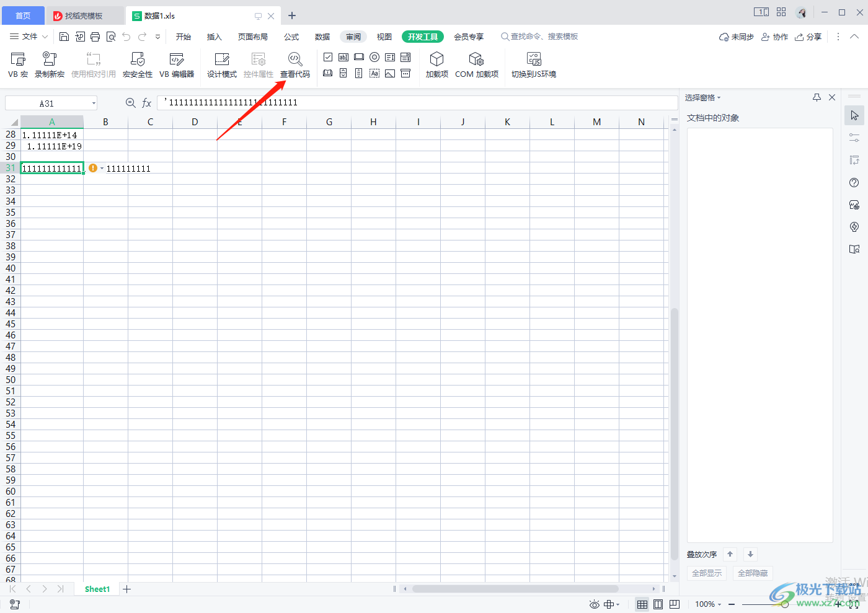Move object up in 叠放次序

(730, 554)
